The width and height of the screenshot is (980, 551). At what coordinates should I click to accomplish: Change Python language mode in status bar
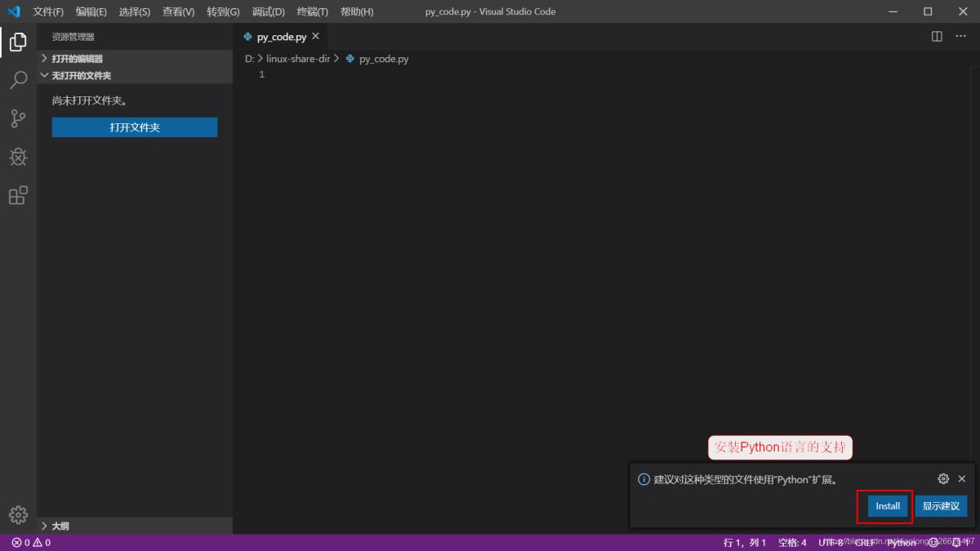click(x=901, y=542)
